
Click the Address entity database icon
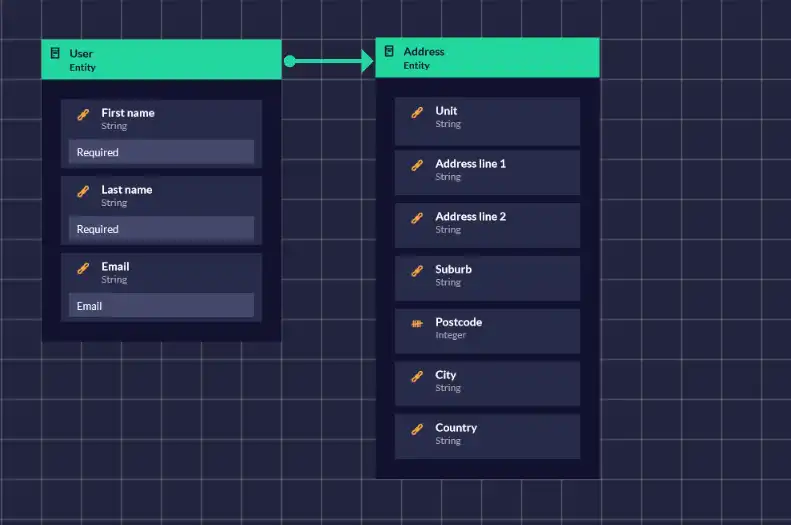[x=389, y=51]
